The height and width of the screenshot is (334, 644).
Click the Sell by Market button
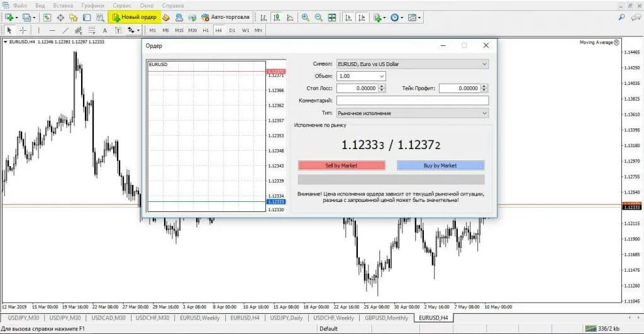(341, 165)
